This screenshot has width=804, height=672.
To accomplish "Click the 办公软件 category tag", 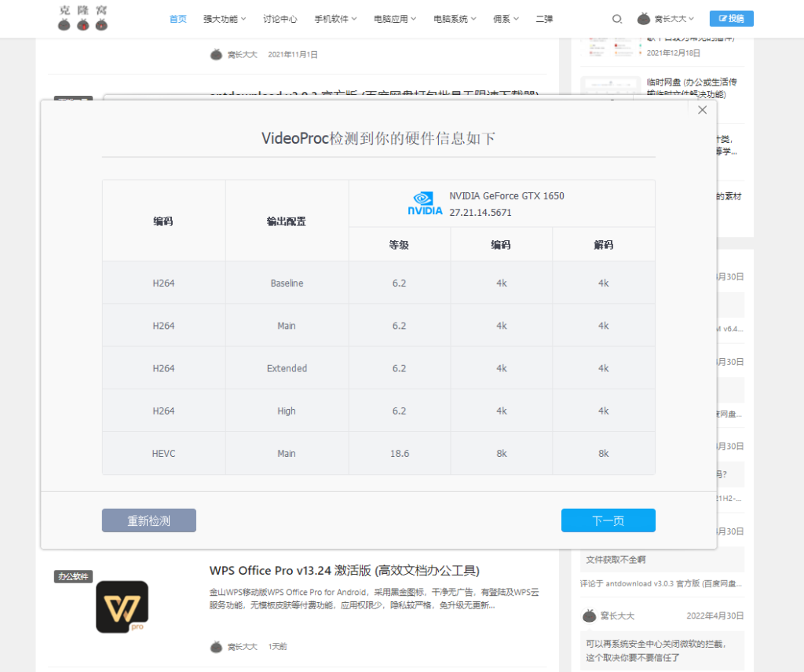I will point(73,577).
